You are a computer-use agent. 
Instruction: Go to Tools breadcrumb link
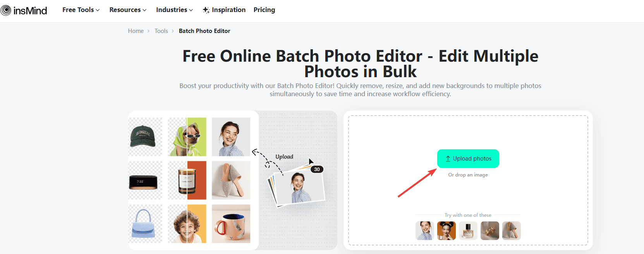click(x=161, y=31)
